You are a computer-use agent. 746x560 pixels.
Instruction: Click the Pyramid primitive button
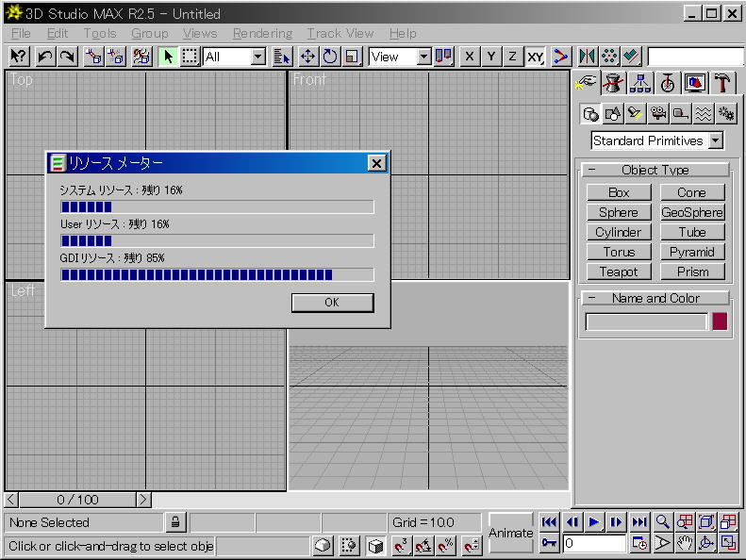(x=692, y=252)
